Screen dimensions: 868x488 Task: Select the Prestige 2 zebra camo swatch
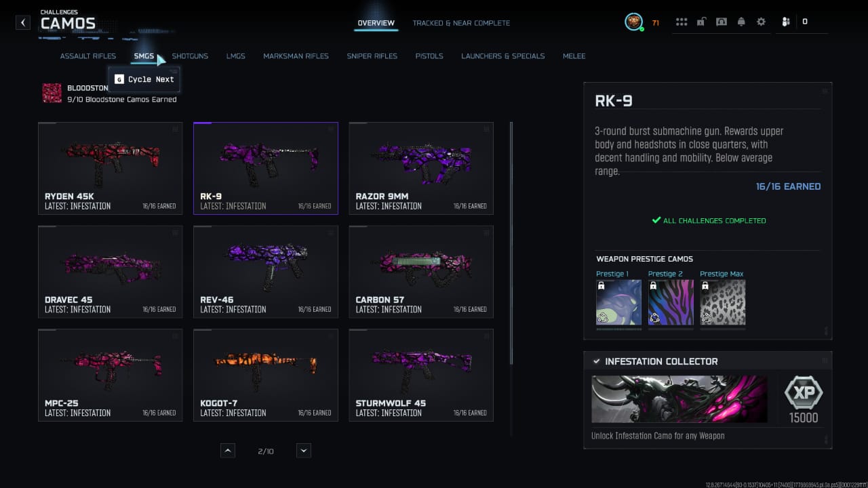click(x=671, y=302)
